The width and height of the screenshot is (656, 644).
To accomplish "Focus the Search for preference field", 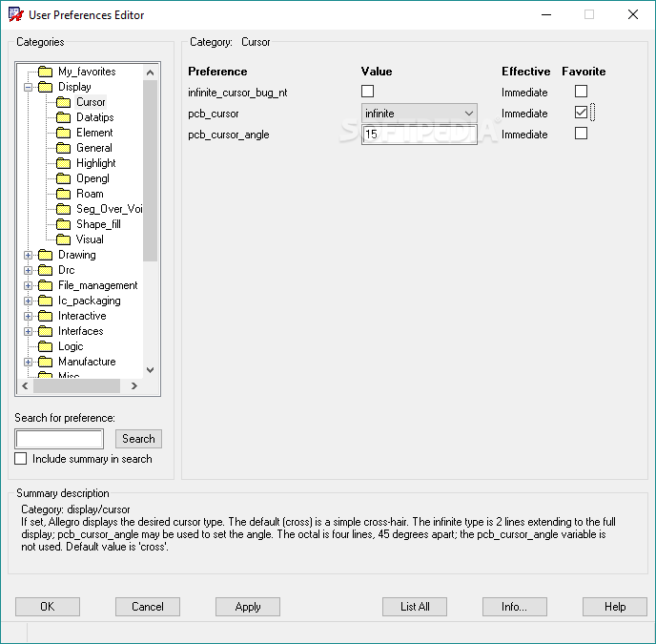I will click(x=59, y=439).
